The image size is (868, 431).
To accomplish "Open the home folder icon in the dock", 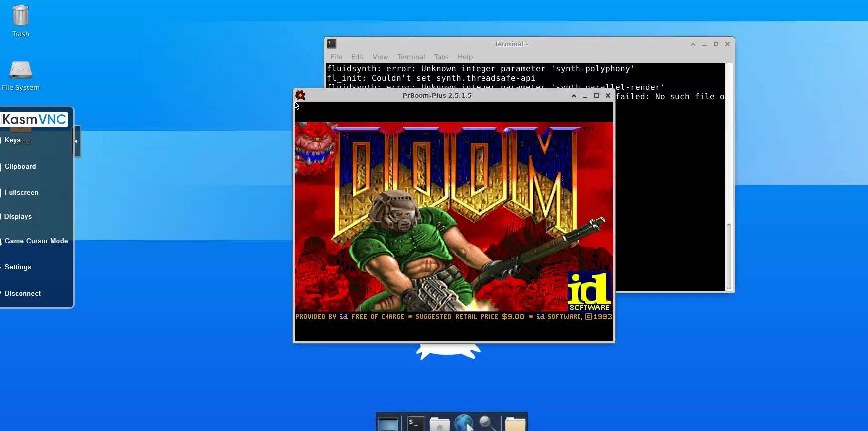I will pos(440,424).
